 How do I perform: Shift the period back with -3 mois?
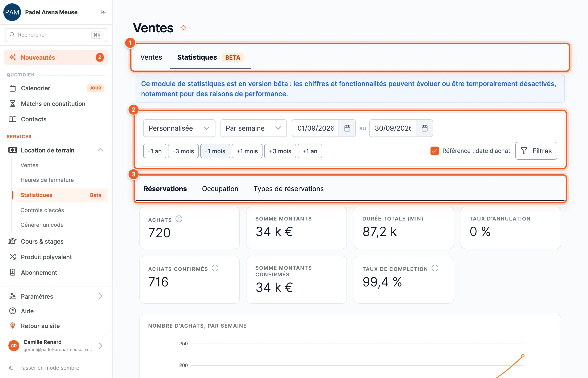tap(183, 151)
